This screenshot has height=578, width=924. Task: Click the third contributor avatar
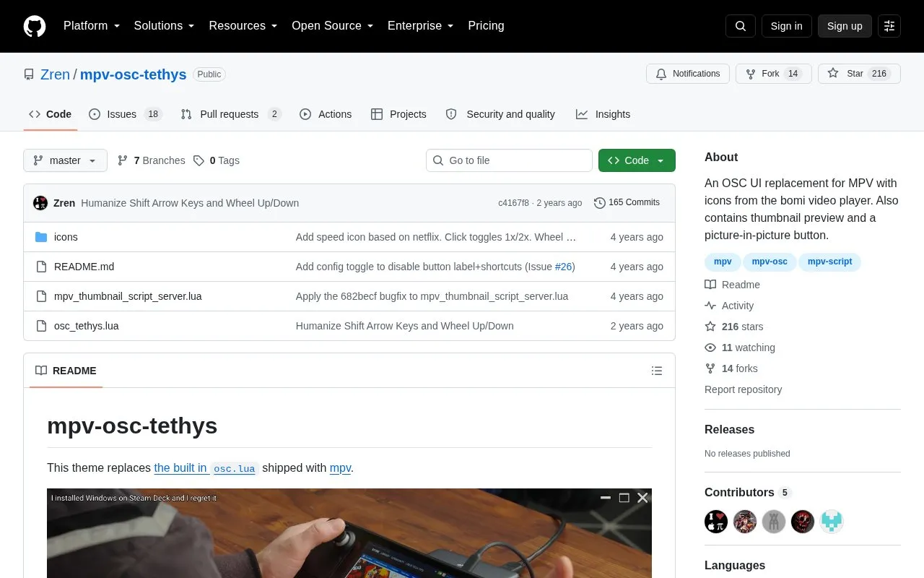[774, 522]
